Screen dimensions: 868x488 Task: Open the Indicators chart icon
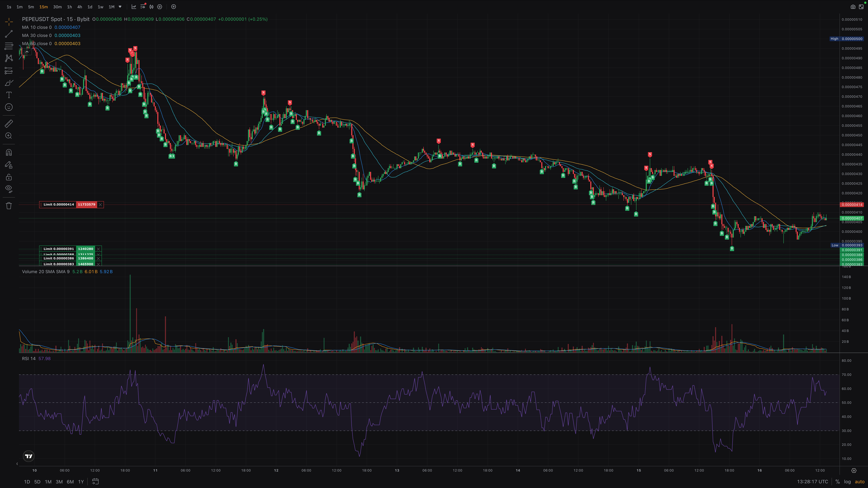tap(134, 7)
